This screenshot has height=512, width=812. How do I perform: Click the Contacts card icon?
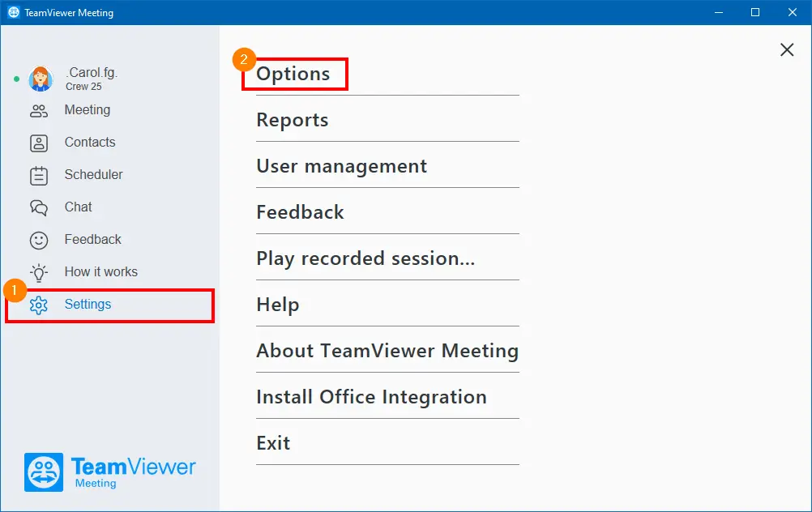[39, 143]
